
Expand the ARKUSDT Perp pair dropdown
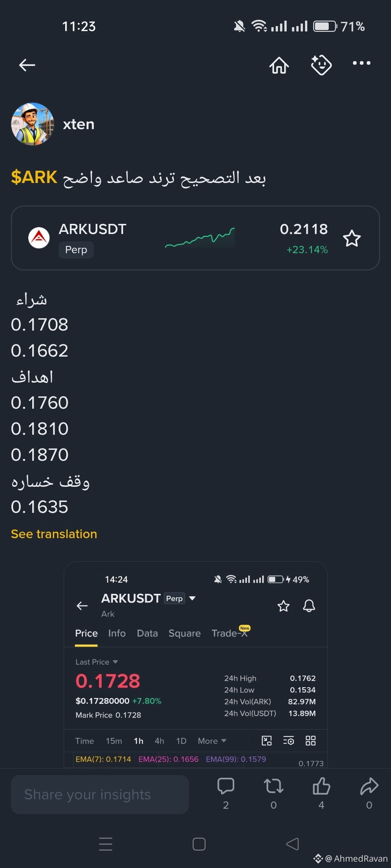(x=192, y=598)
